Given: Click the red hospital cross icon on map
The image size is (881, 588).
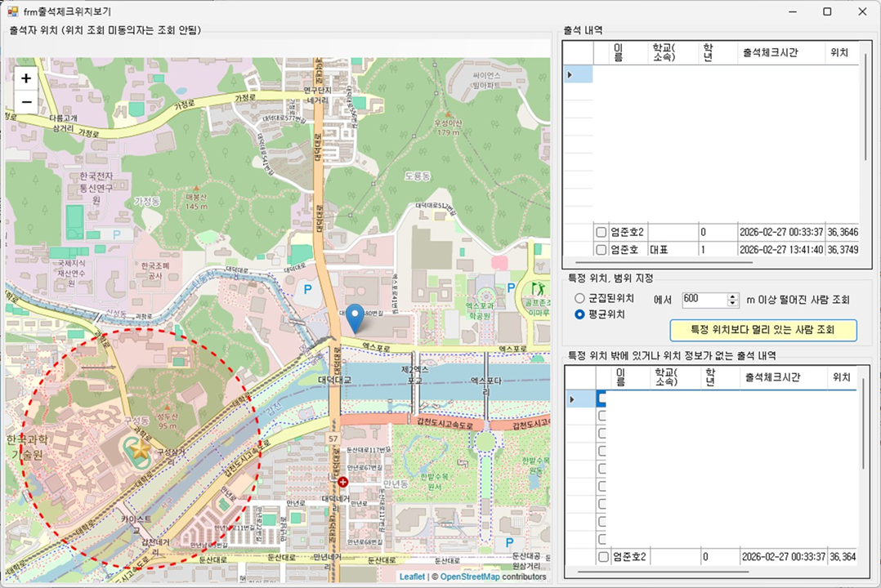Looking at the screenshot, I should (342, 483).
